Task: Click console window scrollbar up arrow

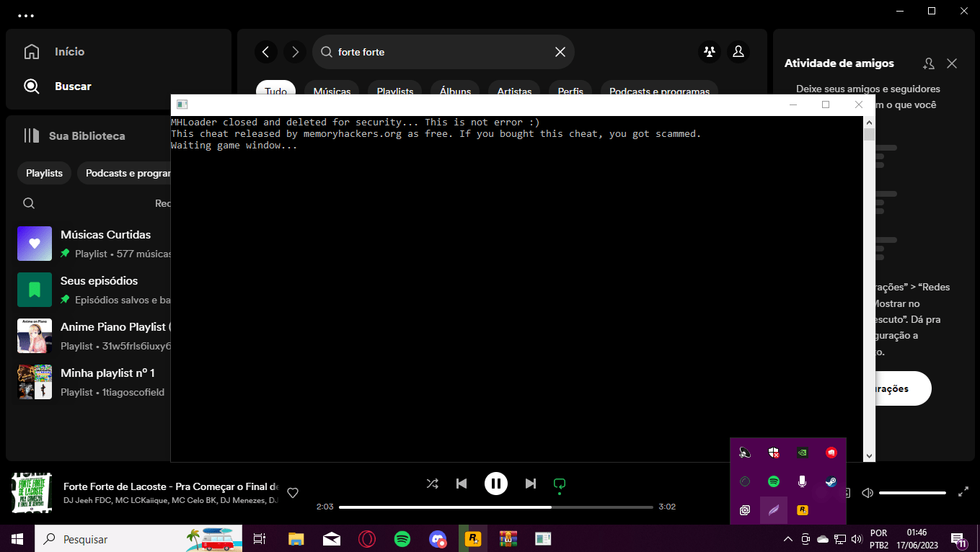Action: pos(869,123)
